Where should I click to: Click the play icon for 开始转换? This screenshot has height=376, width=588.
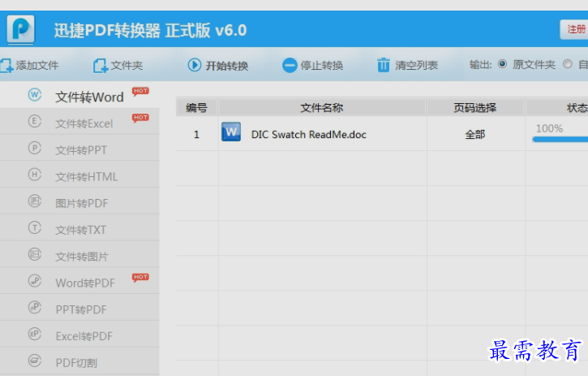coord(195,65)
